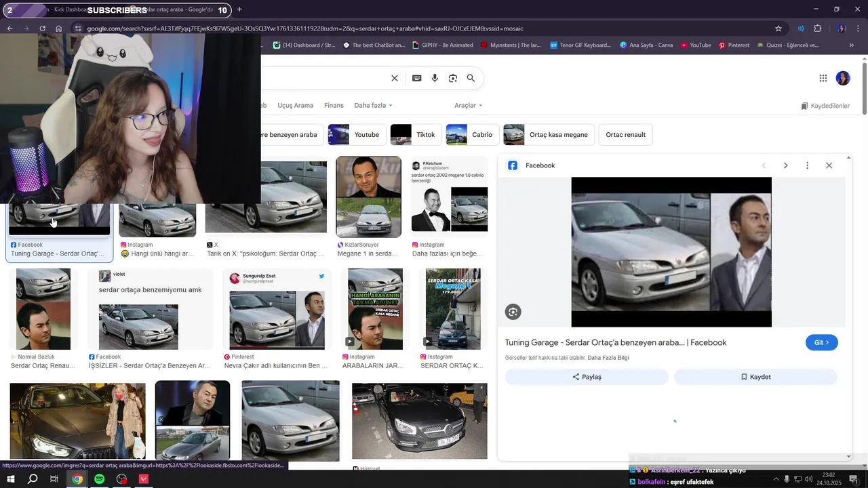Viewport: 868px width, 488px height.
Task: Show the next image in preview panel
Action: click(x=785, y=165)
